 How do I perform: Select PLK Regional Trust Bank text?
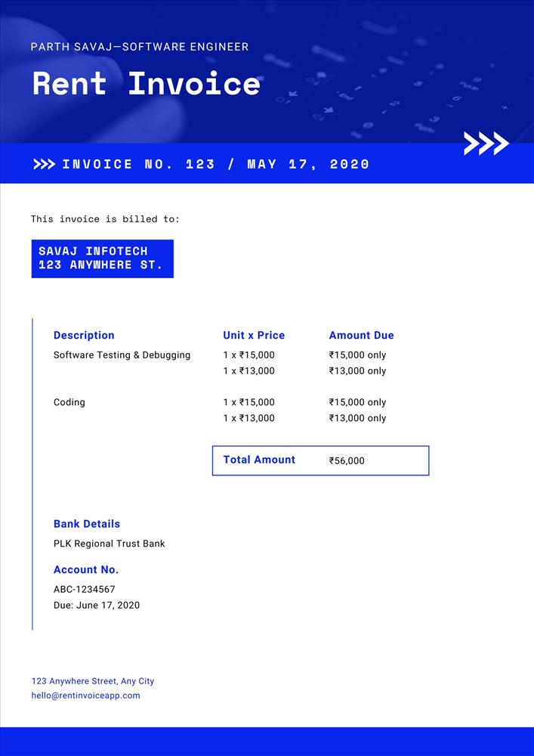(109, 544)
